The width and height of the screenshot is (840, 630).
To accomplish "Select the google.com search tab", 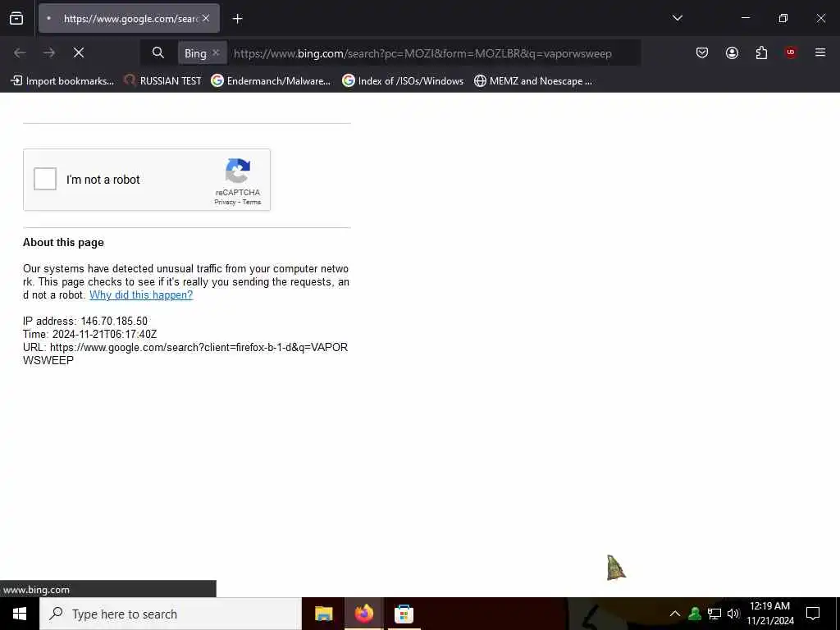I will [129, 19].
